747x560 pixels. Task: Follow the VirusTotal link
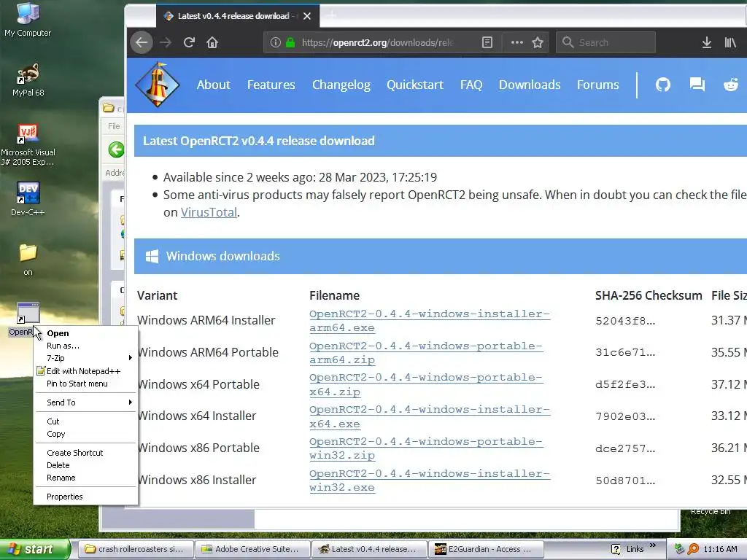pos(209,212)
